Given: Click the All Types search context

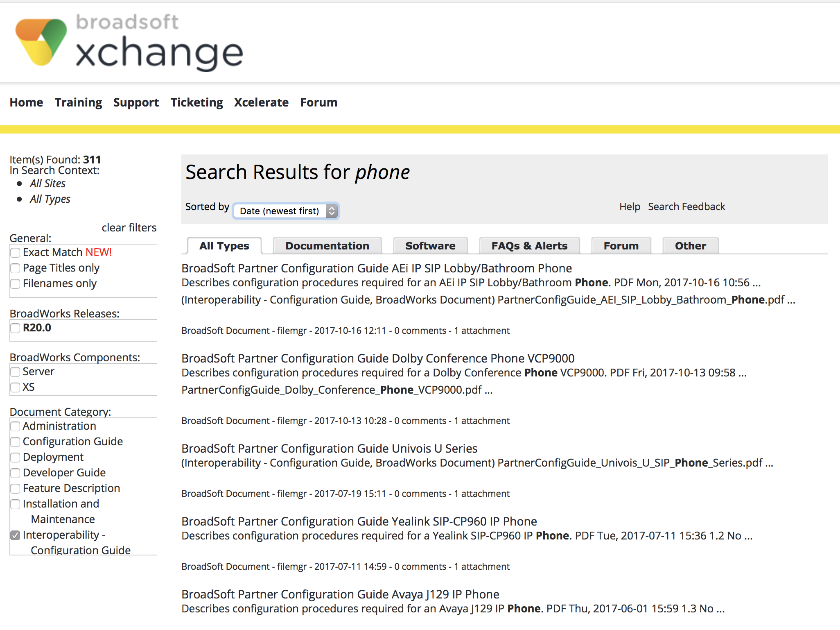Looking at the screenshot, I should [x=50, y=199].
